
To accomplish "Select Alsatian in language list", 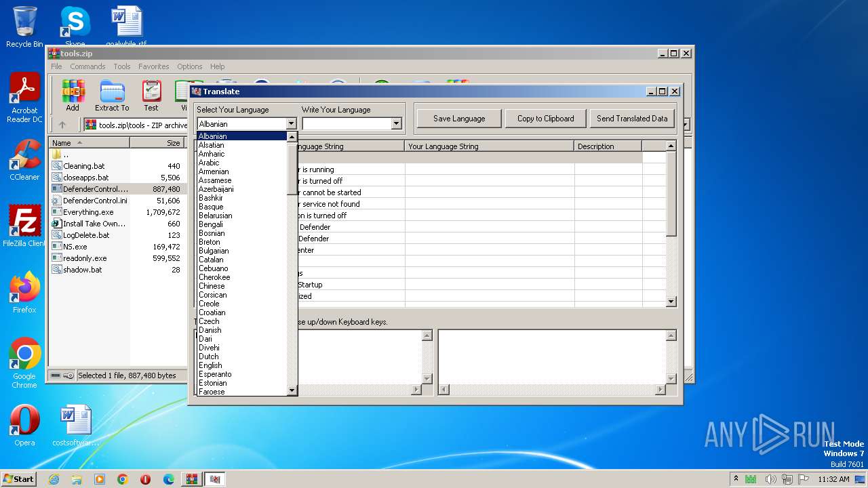I will click(x=242, y=145).
